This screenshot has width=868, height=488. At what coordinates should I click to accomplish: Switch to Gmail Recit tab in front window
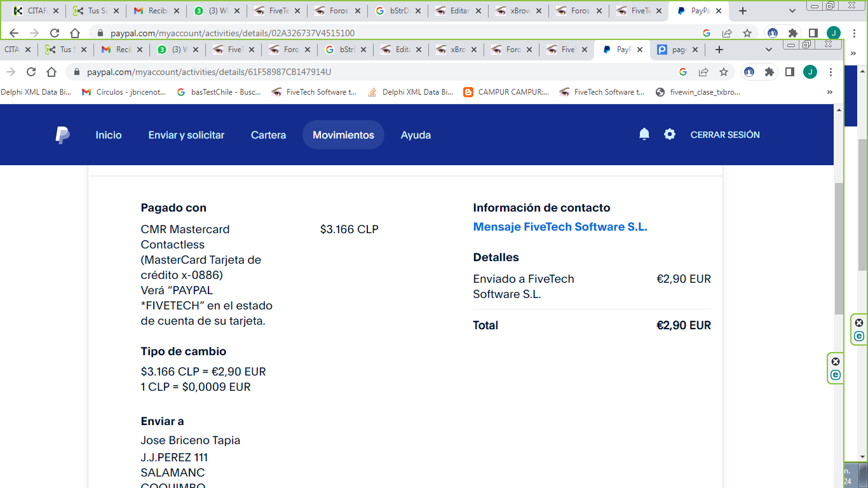tap(122, 50)
